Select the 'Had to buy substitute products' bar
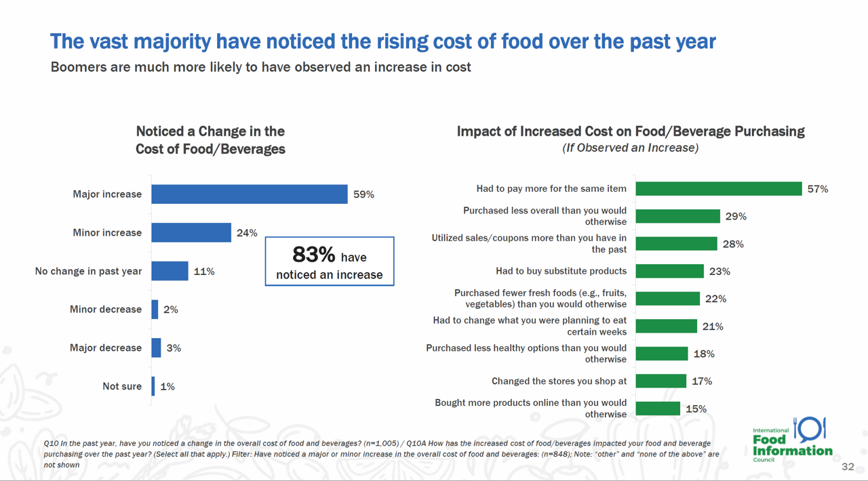Screen dimensions: 868x481 pos(669,271)
